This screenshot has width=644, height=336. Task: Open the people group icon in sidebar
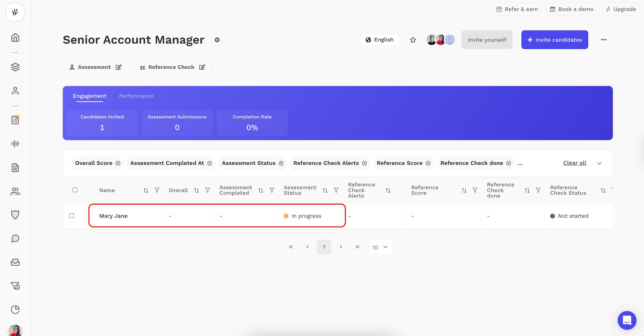coord(15,191)
